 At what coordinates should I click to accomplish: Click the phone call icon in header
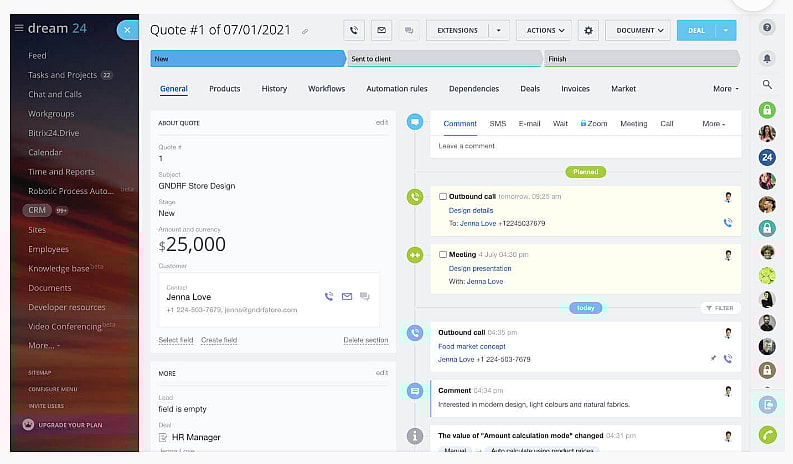(354, 31)
